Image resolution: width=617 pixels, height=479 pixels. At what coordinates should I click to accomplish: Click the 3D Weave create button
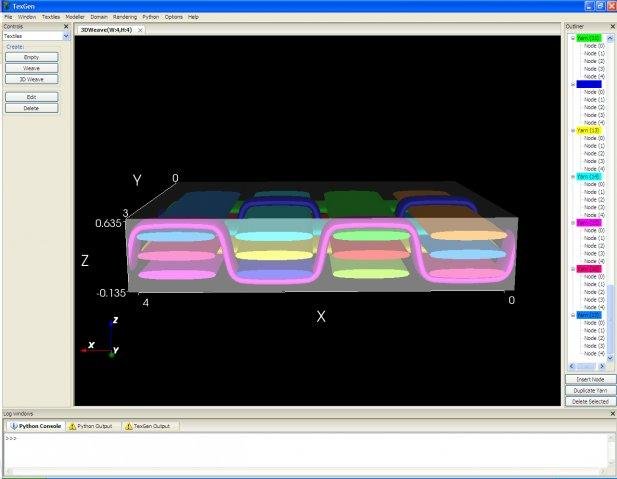click(31, 79)
